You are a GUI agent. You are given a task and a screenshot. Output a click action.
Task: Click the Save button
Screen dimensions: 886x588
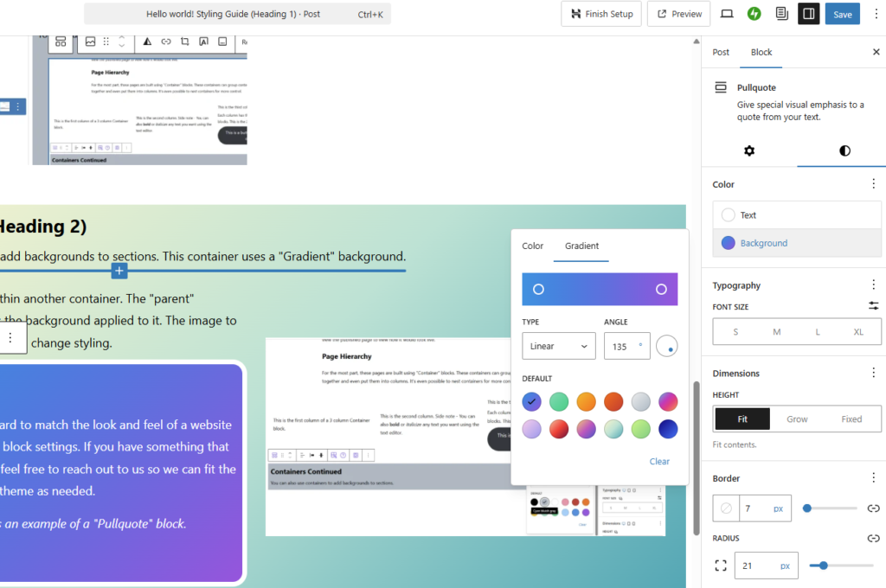(x=842, y=14)
